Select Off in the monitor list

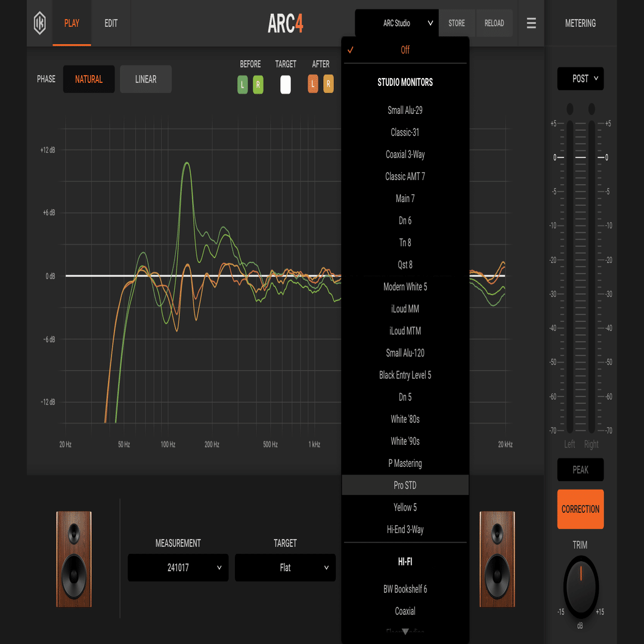coord(405,49)
